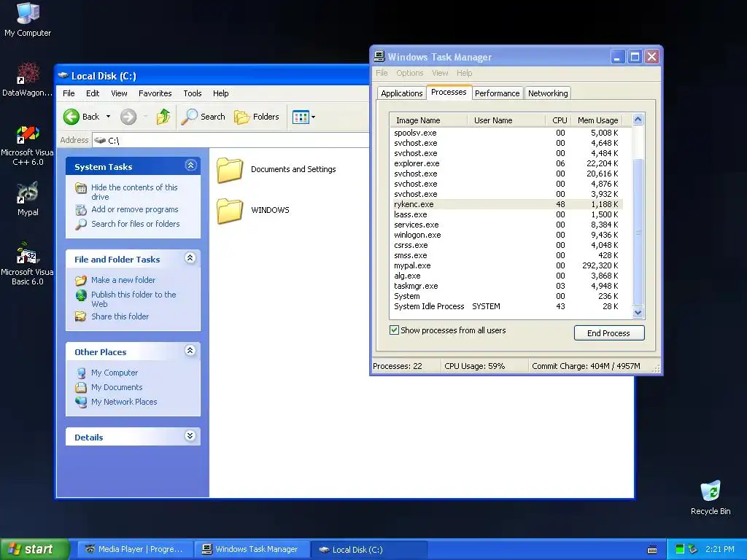This screenshot has width=747, height=560.
Task: Select the rykenc.exe process row
Action: (506, 204)
